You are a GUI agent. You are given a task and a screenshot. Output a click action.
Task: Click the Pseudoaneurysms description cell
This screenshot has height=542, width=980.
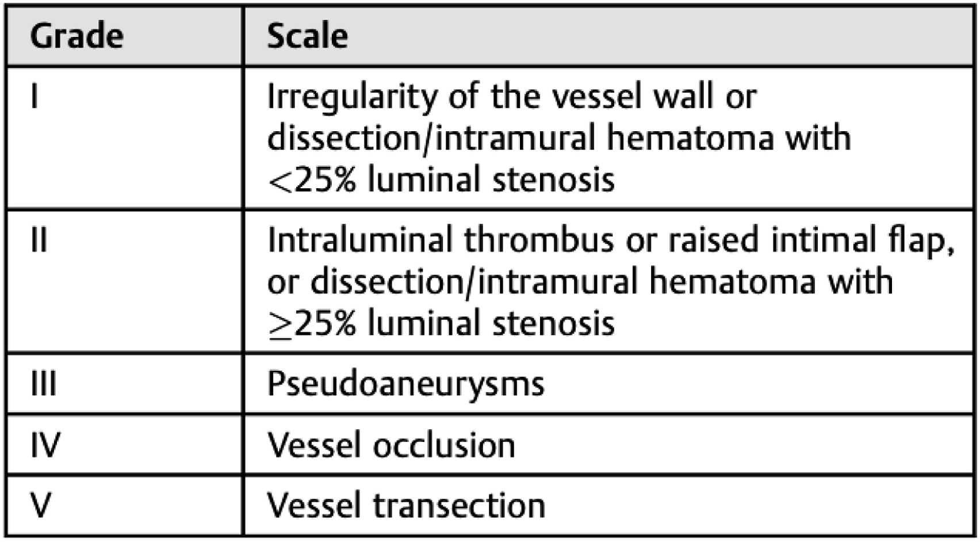(608, 384)
